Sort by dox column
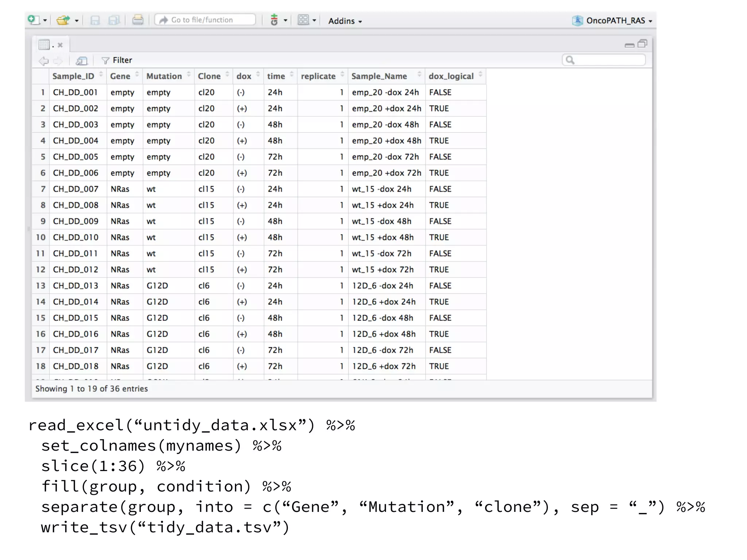Viewport: 747px width, 560px height. [248, 76]
